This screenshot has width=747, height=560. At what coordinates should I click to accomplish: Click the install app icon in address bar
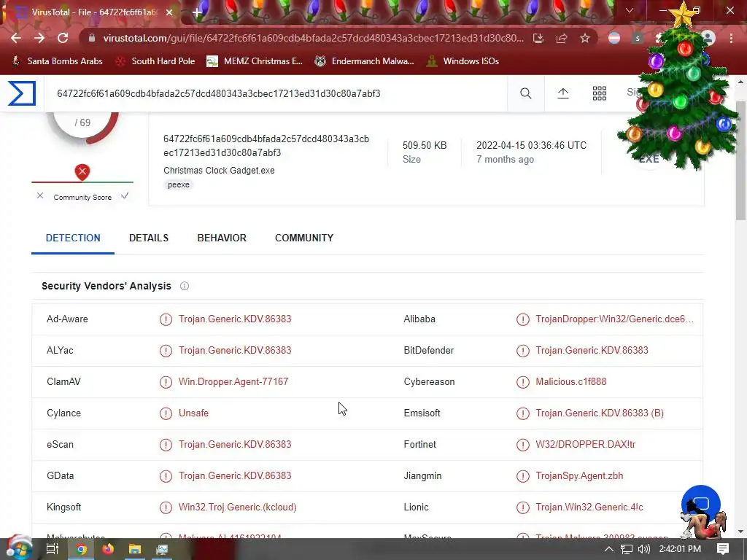(x=538, y=38)
